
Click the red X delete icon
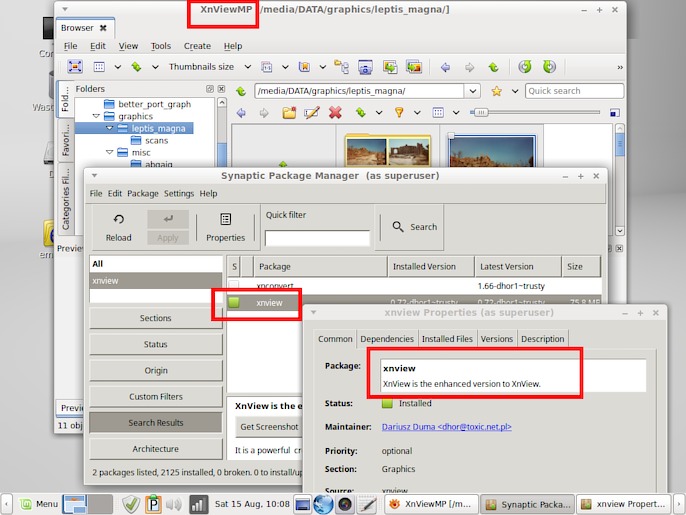[x=335, y=113]
